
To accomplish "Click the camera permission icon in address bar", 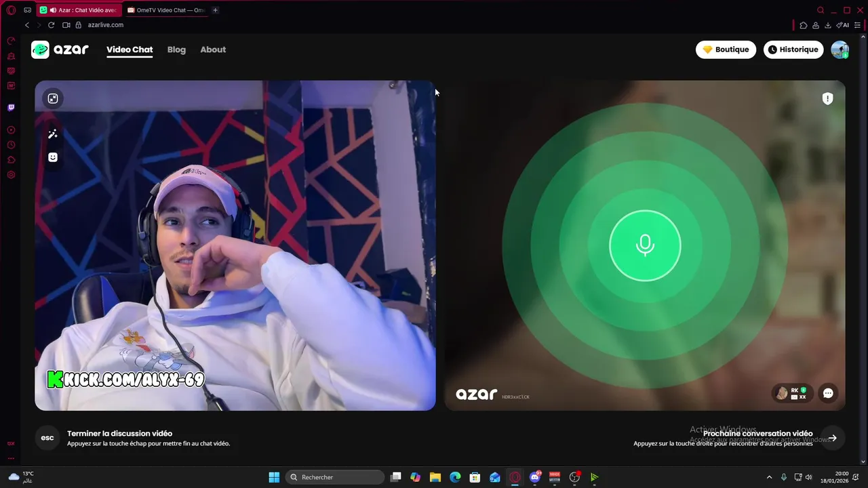I will point(66,25).
